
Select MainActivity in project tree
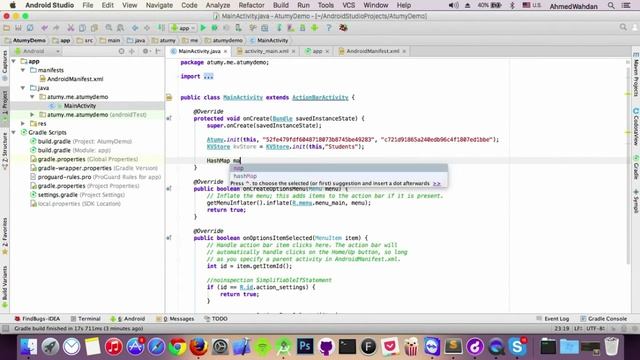click(80, 106)
